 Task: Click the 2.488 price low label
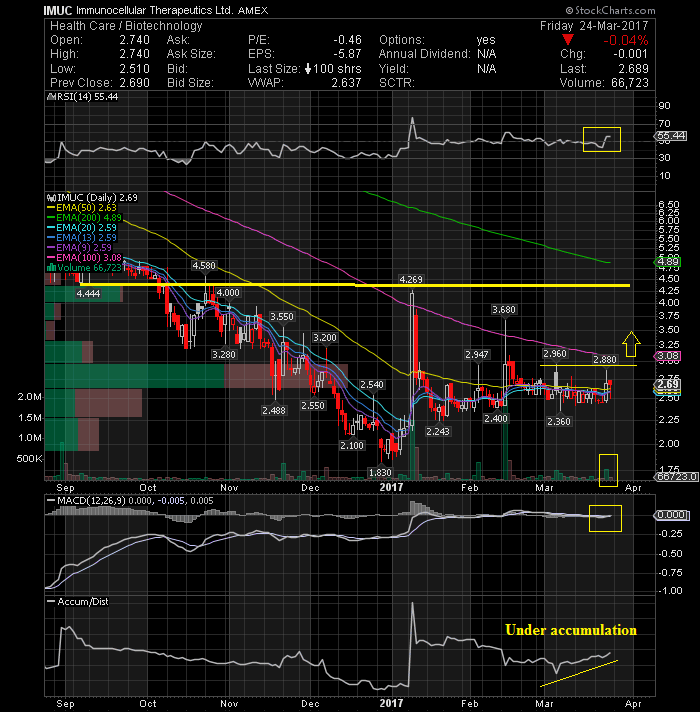pyautogui.click(x=274, y=410)
